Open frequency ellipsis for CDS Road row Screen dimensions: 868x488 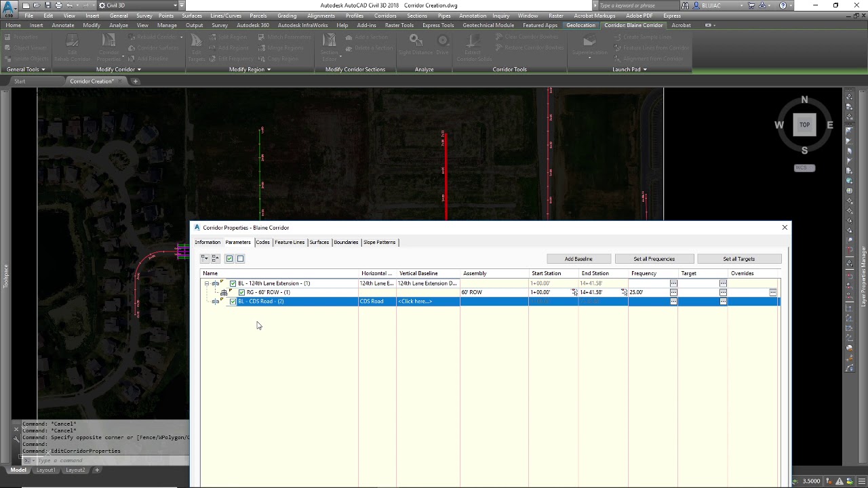(x=673, y=301)
